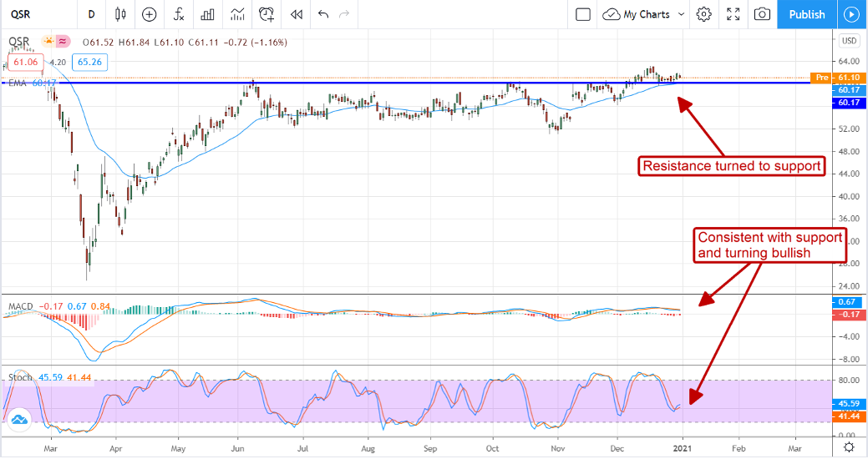868x459 pixels.
Task: Open the indicator templates icon
Action: point(238,14)
